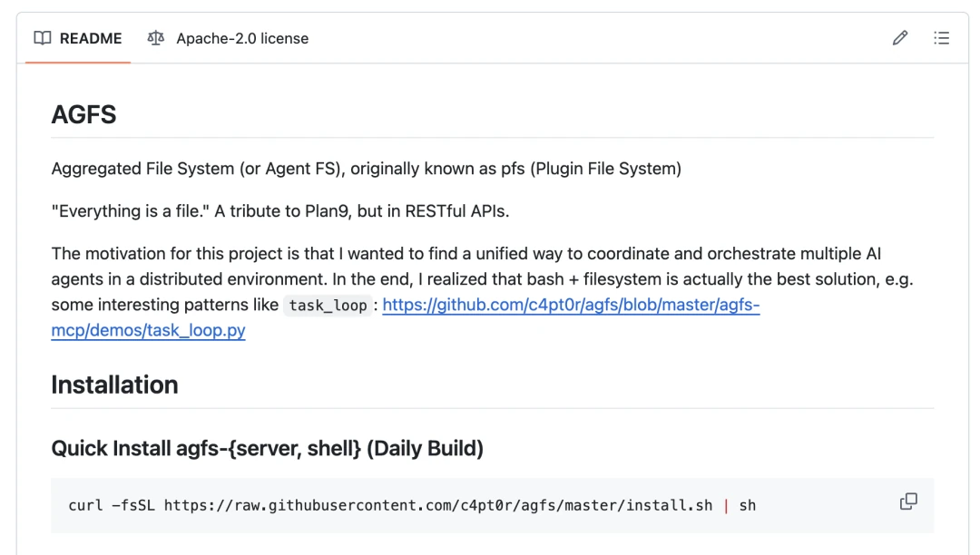Click the task_loop inline code label
The image size is (980, 555).
pyautogui.click(x=328, y=306)
